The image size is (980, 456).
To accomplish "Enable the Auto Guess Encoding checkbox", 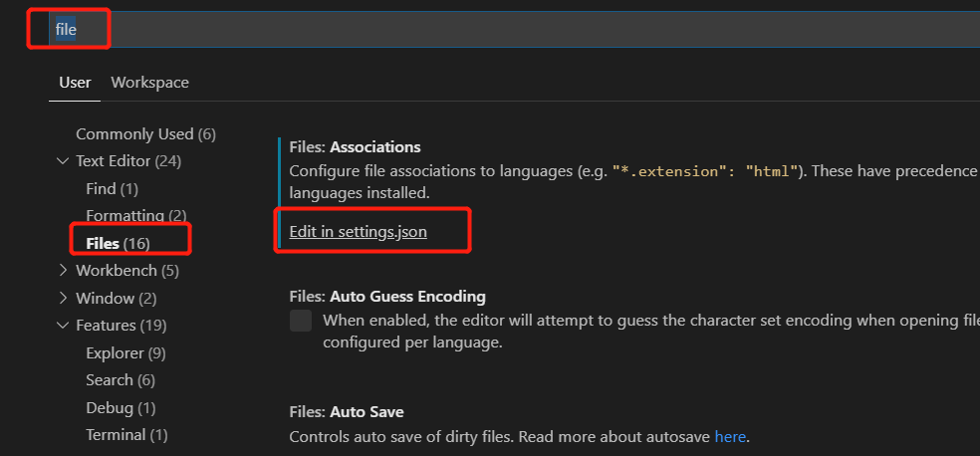I will click(301, 321).
